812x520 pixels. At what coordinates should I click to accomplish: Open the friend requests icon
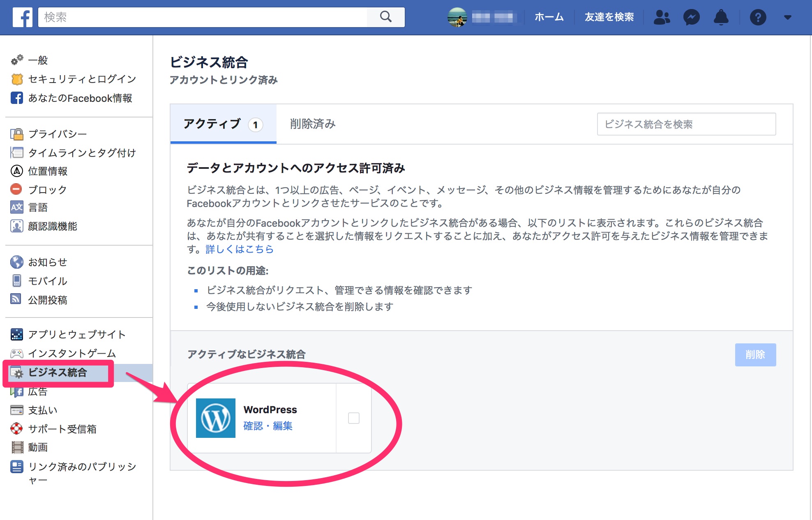coord(662,17)
